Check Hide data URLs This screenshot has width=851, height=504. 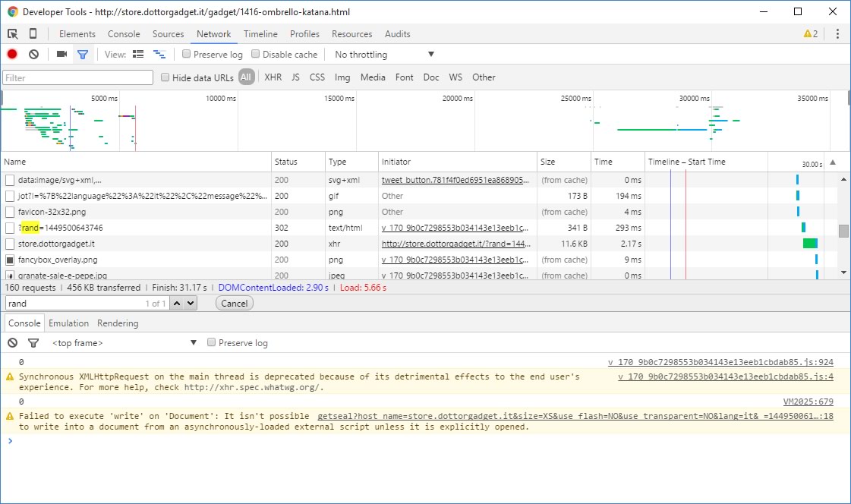165,77
